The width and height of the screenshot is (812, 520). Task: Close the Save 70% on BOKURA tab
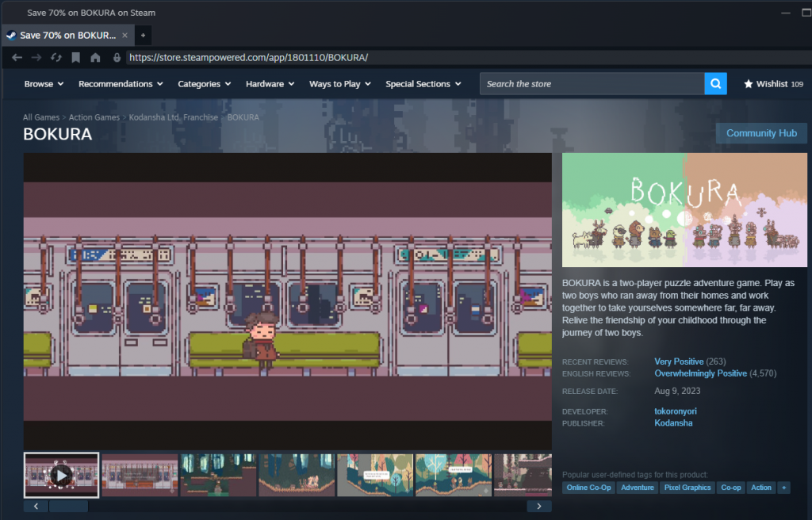124,35
